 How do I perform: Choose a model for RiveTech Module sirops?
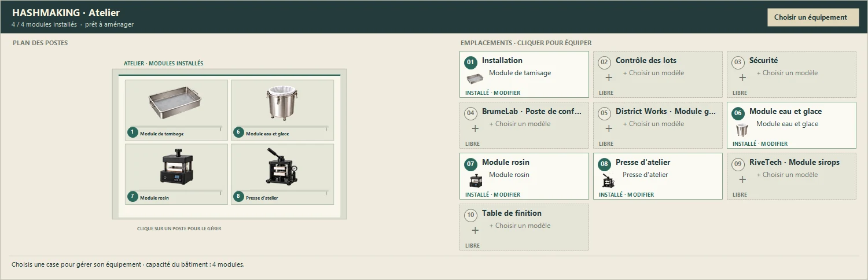click(787, 175)
